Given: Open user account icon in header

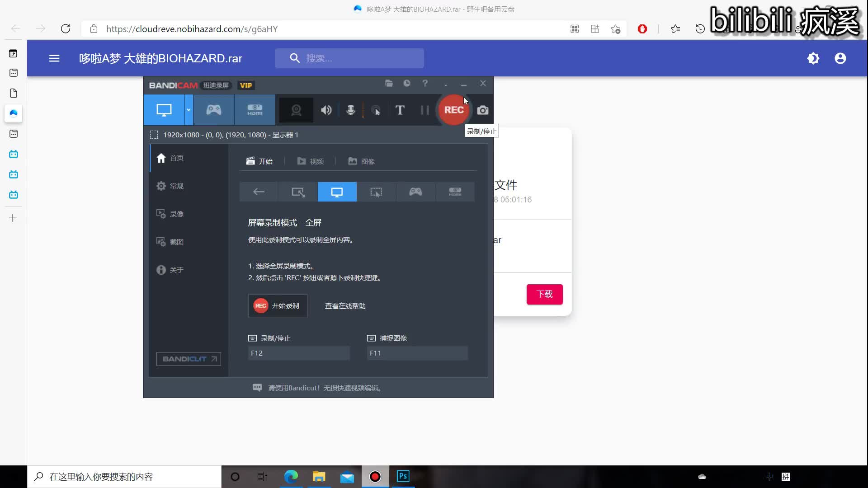Looking at the screenshot, I should click(x=840, y=58).
